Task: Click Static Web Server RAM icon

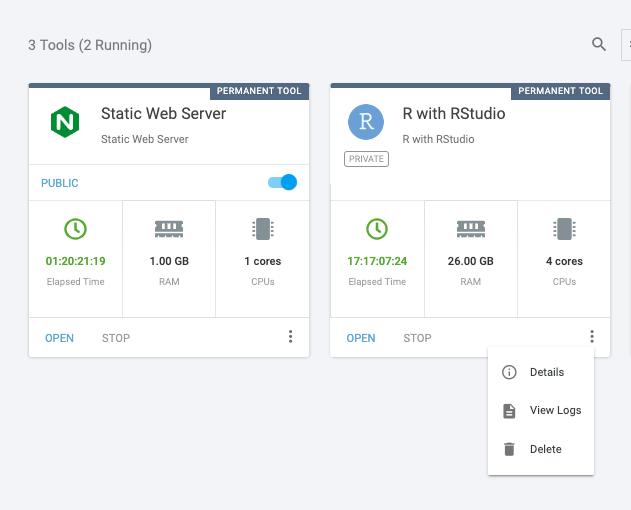Action: pos(169,229)
